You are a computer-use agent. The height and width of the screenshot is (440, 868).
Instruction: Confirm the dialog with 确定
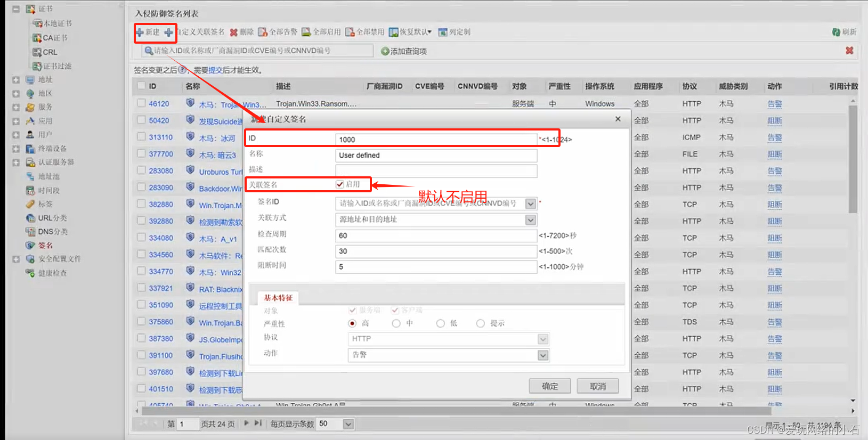[550, 386]
